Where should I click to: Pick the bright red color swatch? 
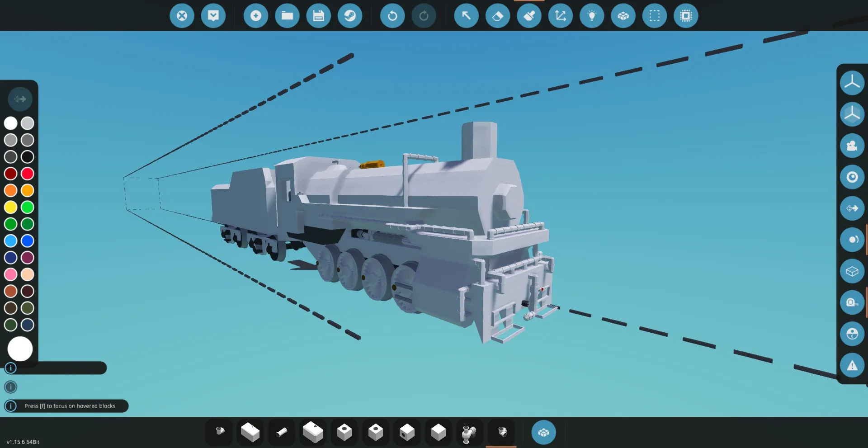click(x=28, y=174)
